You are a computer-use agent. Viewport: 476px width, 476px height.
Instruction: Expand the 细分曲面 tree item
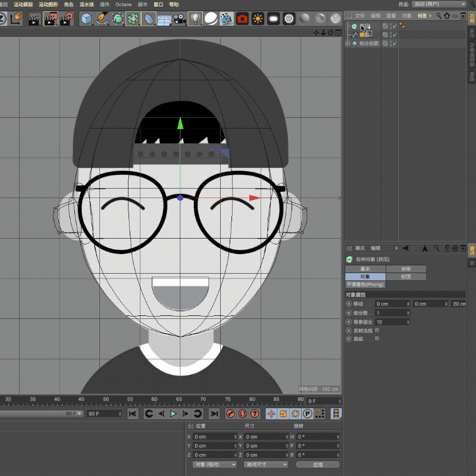[x=347, y=43]
